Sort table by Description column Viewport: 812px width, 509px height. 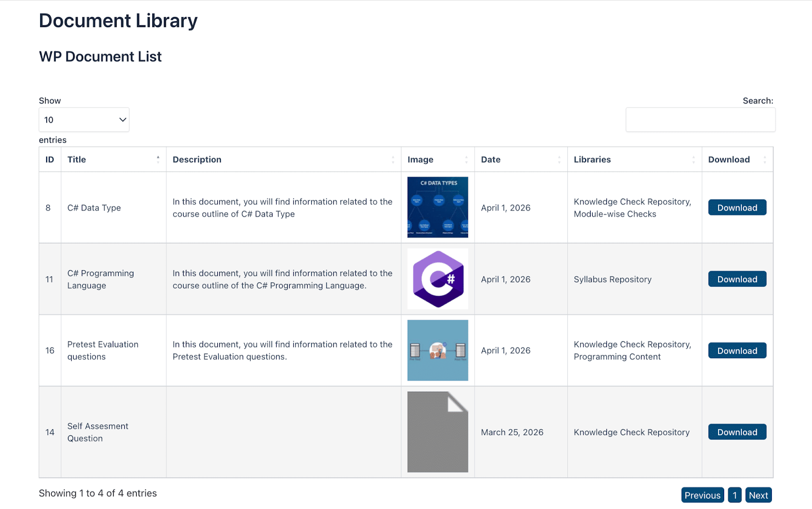tap(284, 160)
